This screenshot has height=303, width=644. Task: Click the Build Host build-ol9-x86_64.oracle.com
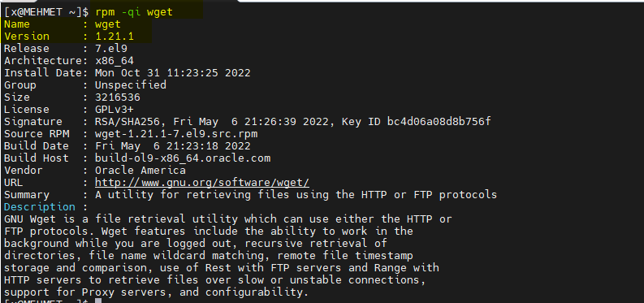[x=183, y=158]
